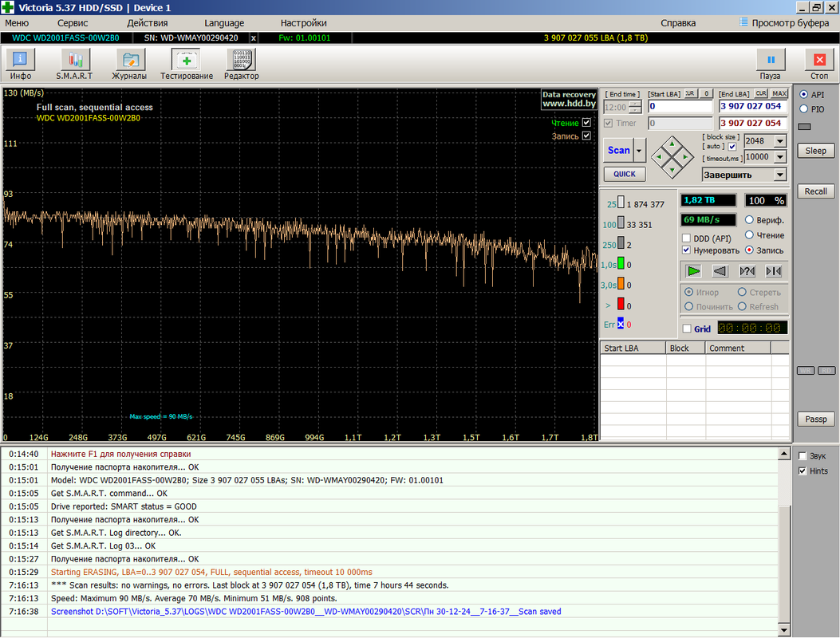Select the PIO mode radio button

pos(803,109)
